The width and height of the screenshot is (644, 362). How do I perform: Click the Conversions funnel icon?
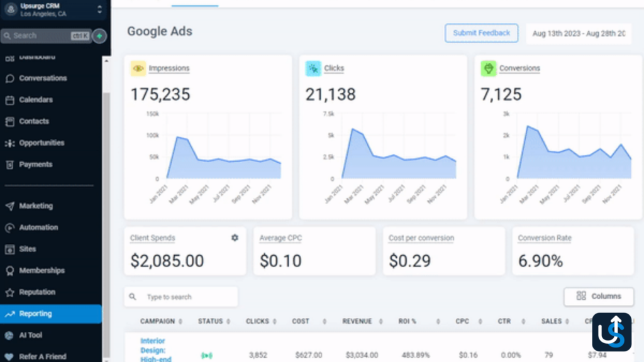click(488, 68)
